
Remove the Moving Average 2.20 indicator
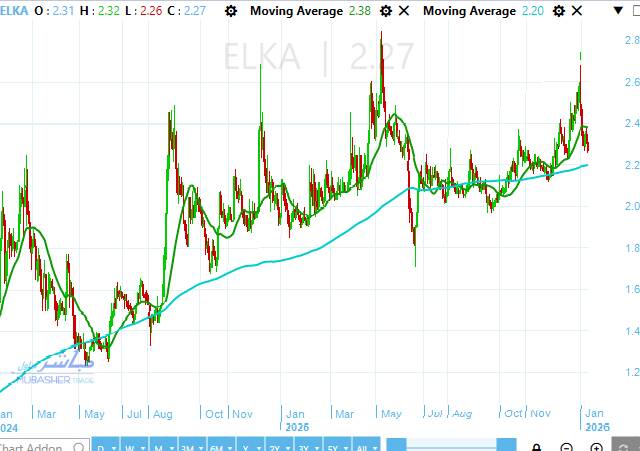(574, 11)
